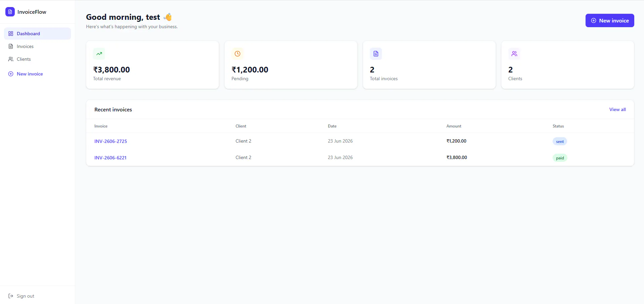
Task: Click the purple New invoice button
Action: pyautogui.click(x=610, y=20)
